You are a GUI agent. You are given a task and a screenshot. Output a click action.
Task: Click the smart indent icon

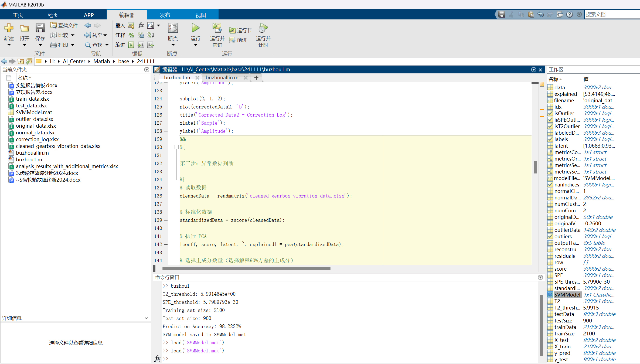click(131, 45)
